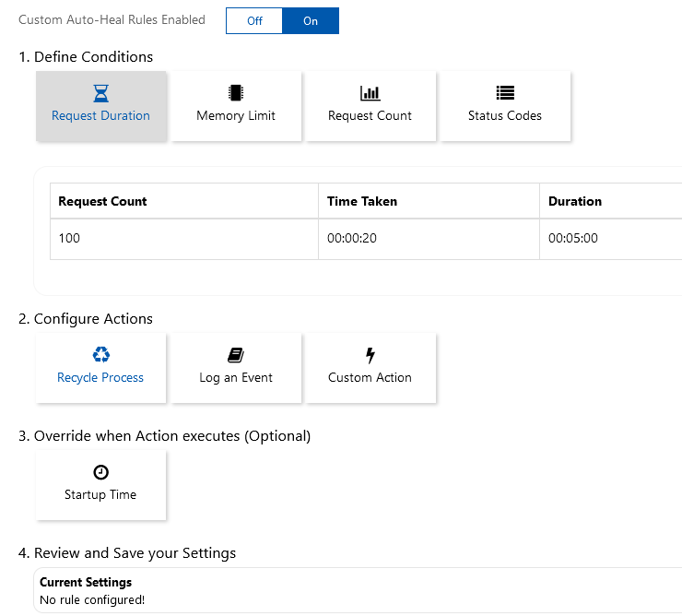Select the request count value 100
Screen dimensions: 682x616
(x=69, y=238)
